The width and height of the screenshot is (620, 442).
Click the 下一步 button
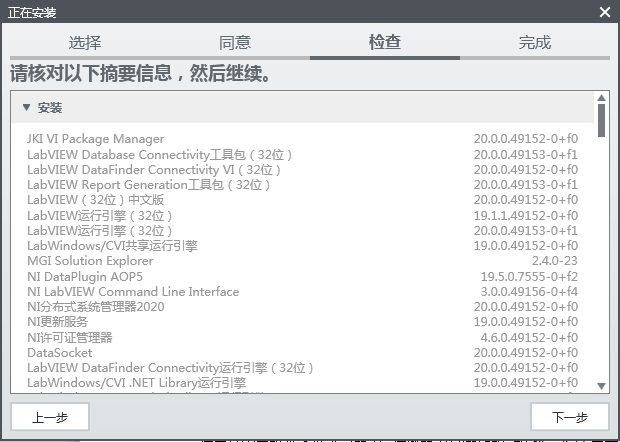coord(569,417)
